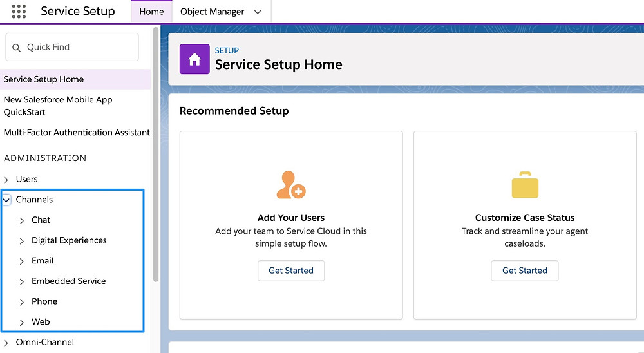Open Multi-Factor Authentication Assistant link

(x=77, y=133)
